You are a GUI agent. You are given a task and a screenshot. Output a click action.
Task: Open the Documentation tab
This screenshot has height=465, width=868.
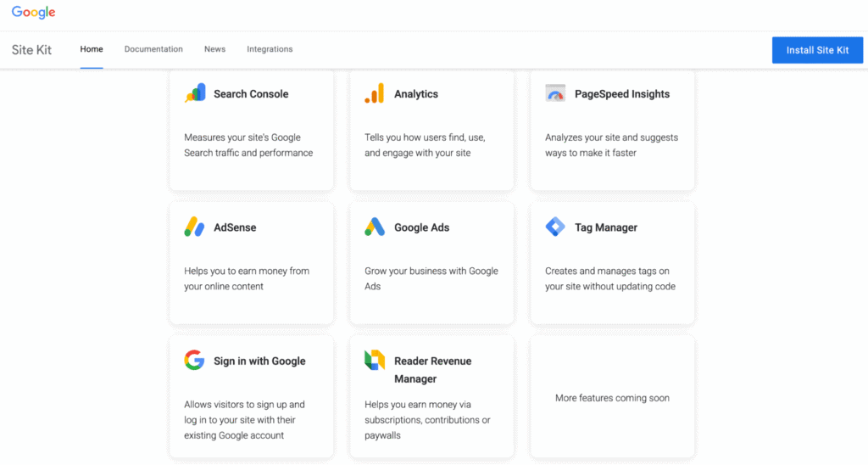153,49
